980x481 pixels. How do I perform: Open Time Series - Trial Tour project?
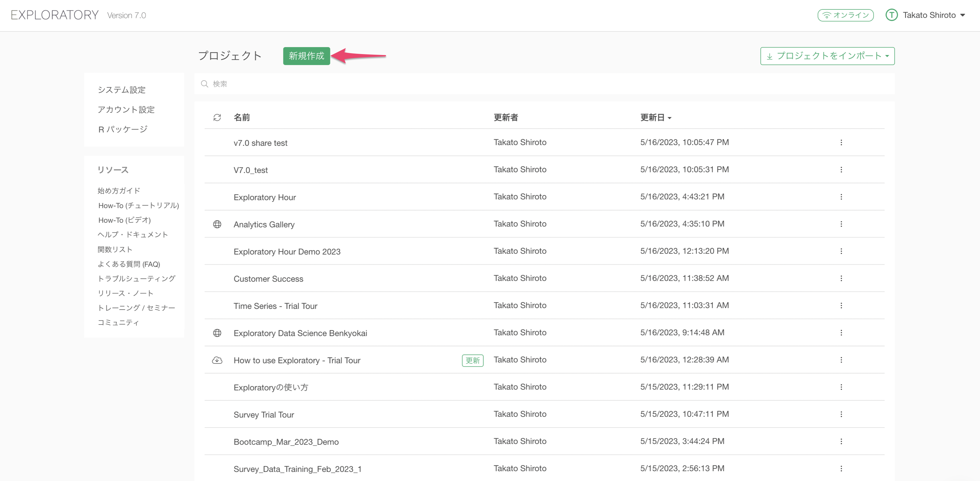click(x=275, y=306)
